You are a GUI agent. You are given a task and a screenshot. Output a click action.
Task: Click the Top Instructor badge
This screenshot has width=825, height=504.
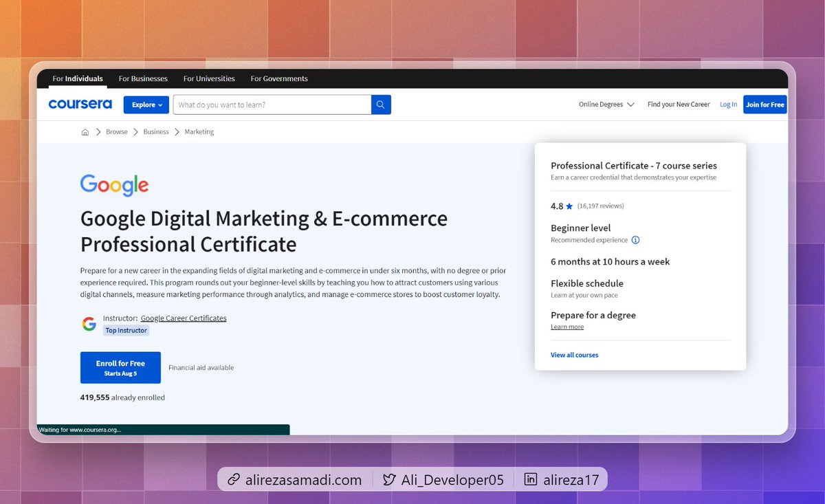coord(126,331)
